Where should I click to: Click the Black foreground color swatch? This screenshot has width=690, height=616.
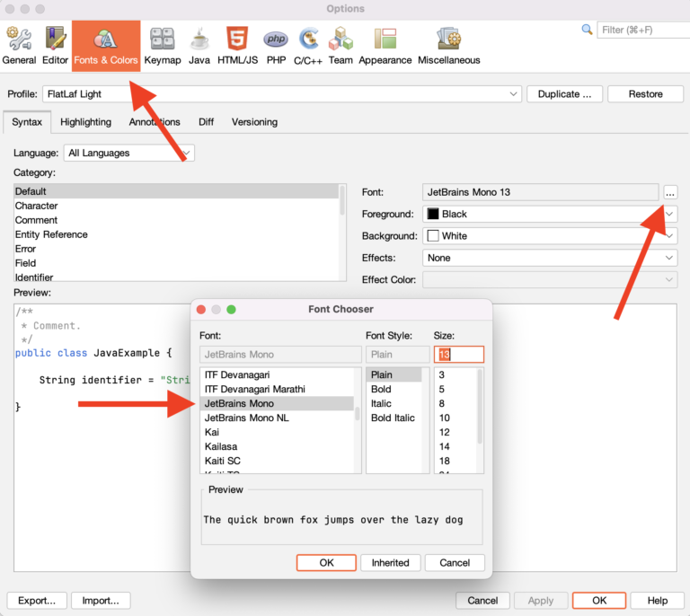433,214
